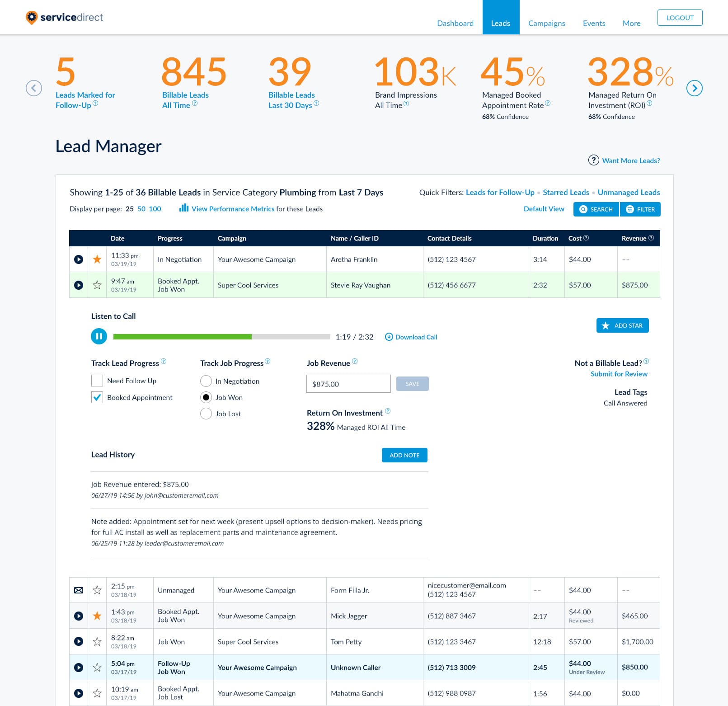Unstar the Mick Jagger lead

coord(97,616)
